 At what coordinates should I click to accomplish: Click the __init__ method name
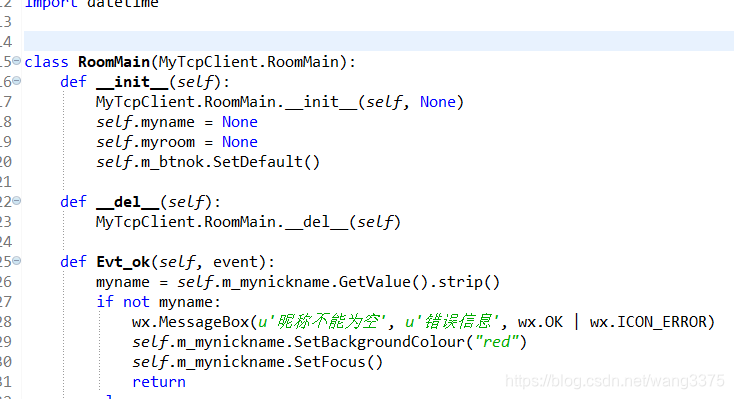click(x=132, y=82)
